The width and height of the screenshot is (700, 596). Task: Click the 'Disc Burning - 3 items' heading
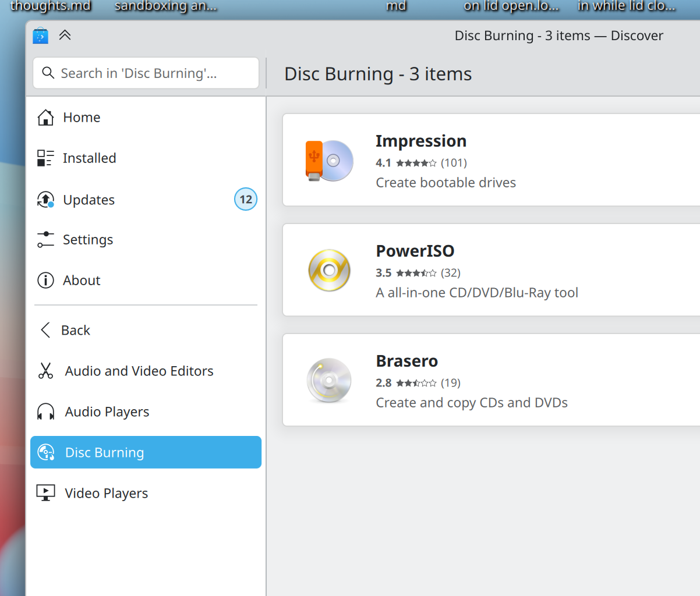coord(378,74)
